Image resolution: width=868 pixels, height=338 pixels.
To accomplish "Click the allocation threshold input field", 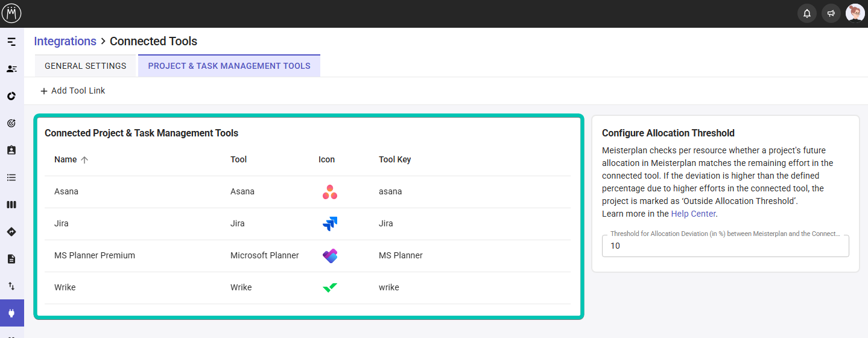I will coord(725,246).
